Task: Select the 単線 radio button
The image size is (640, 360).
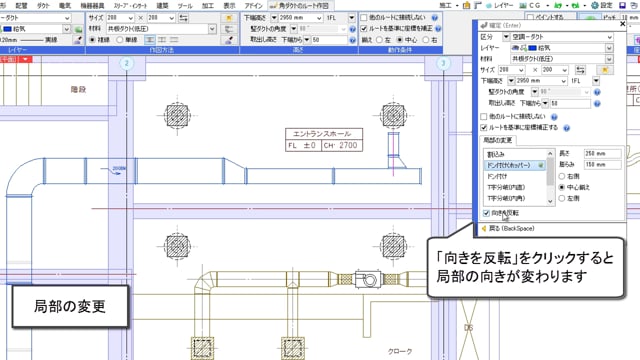Action: (120, 40)
